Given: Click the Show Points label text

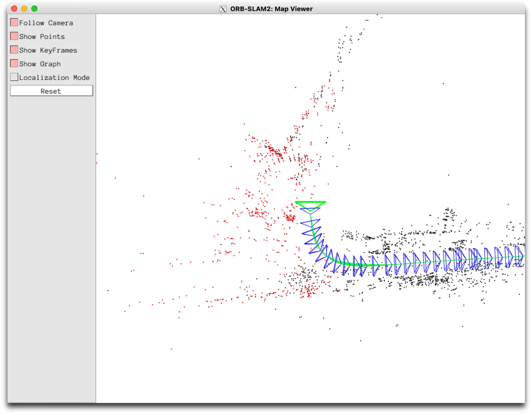Looking at the screenshot, I should pyautogui.click(x=42, y=37).
